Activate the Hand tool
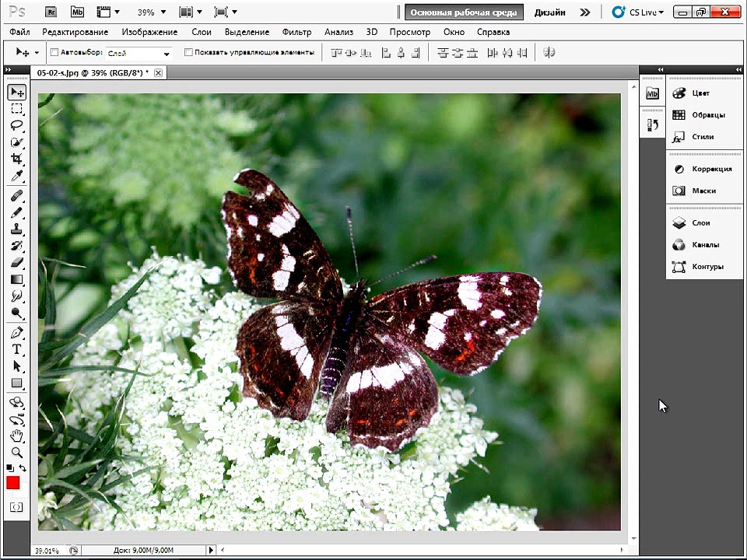 16,436
